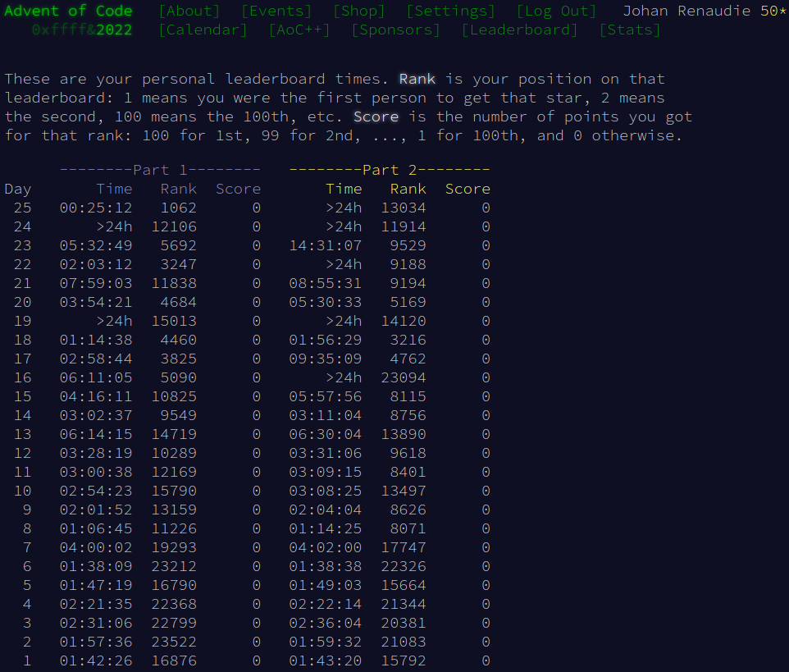The width and height of the screenshot is (789, 672).
Task: Click Day 22 Part 2 rank 9188
Action: point(408,264)
